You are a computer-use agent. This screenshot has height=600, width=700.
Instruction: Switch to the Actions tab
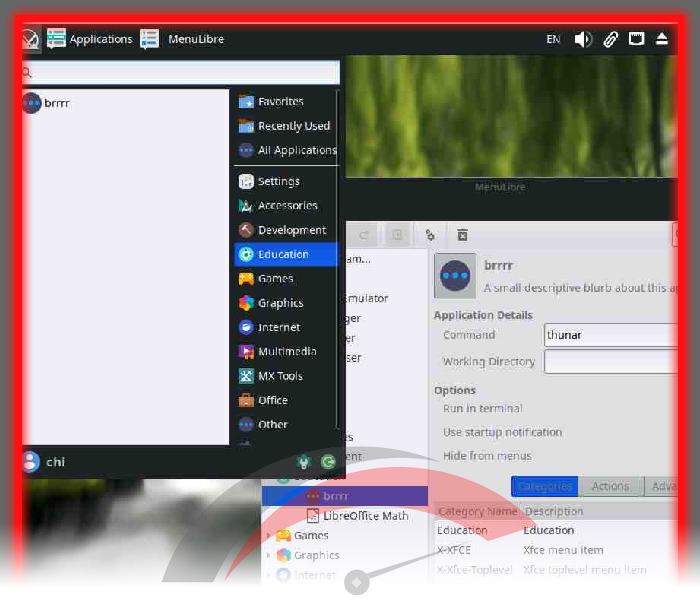click(x=610, y=486)
